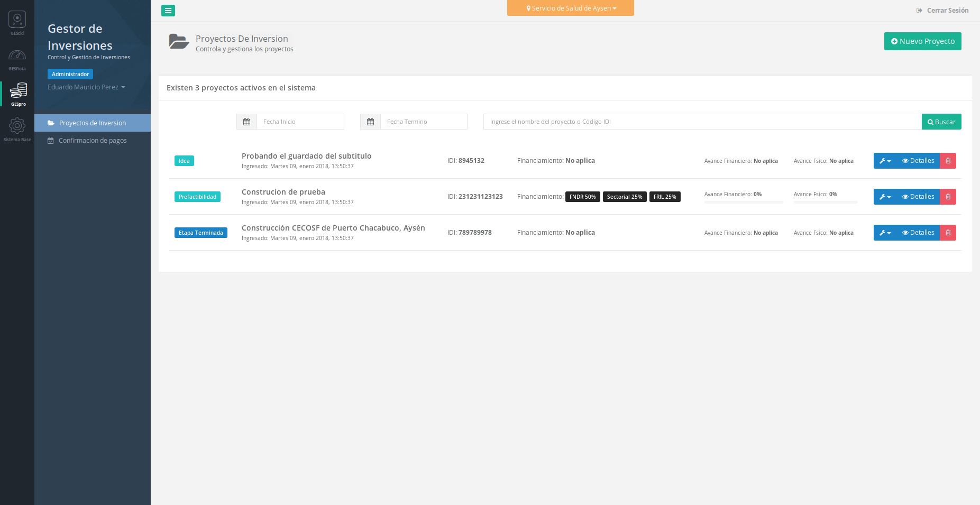This screenshot has height=505, width=980.
Task: Go to Proyectos de Inversion menu
Action: click(x=92, y=123)
